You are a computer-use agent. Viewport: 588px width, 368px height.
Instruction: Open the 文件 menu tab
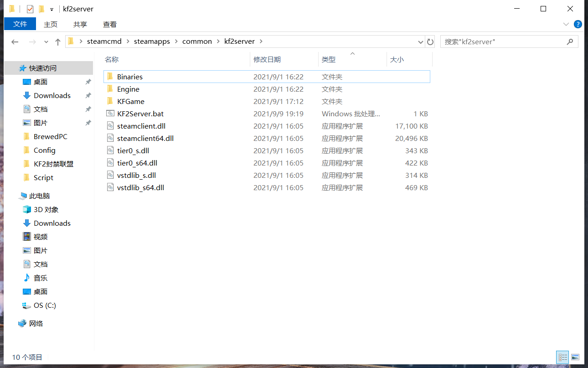tap(20, 24)
